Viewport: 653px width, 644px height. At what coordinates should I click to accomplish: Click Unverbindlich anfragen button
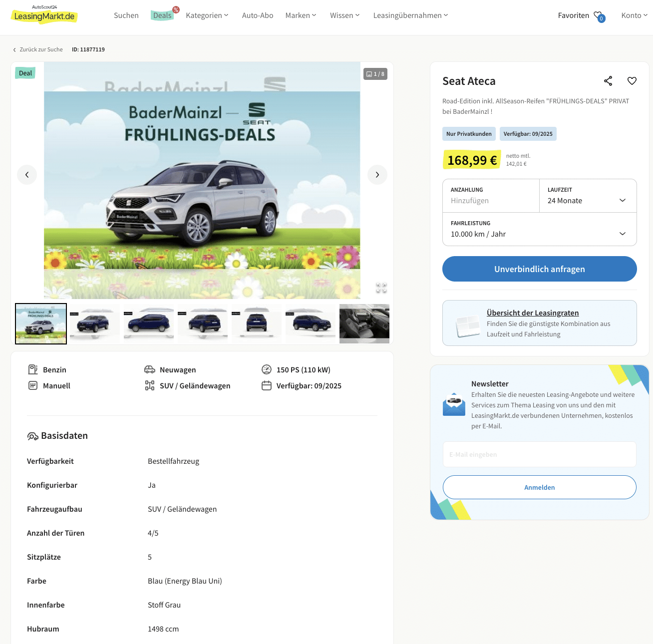point(540,269)
